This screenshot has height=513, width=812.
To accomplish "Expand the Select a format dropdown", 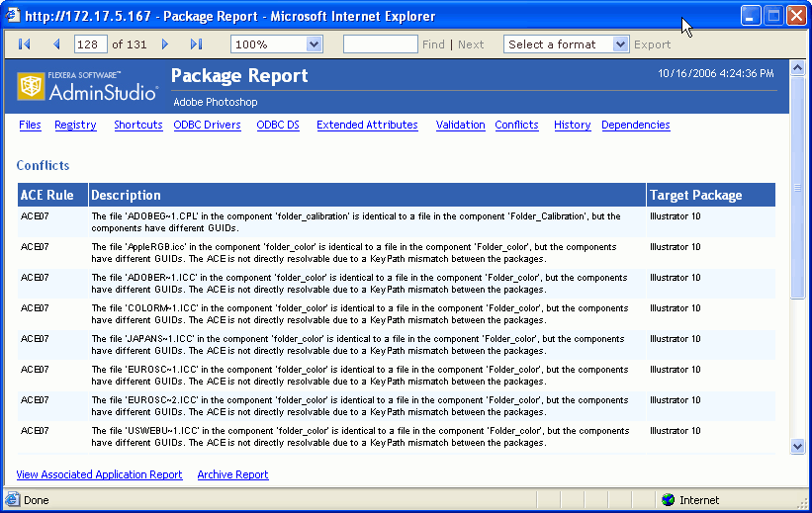I will 620,44.
